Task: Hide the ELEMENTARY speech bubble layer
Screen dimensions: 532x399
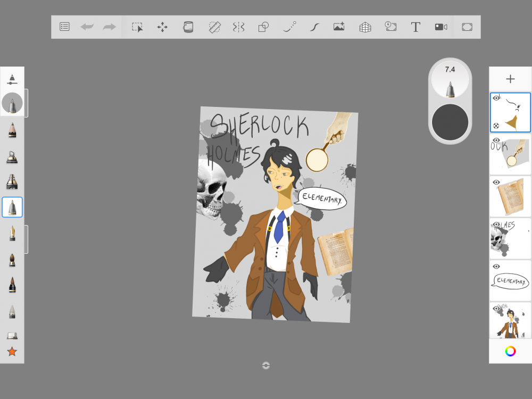Action: point(496,267)
